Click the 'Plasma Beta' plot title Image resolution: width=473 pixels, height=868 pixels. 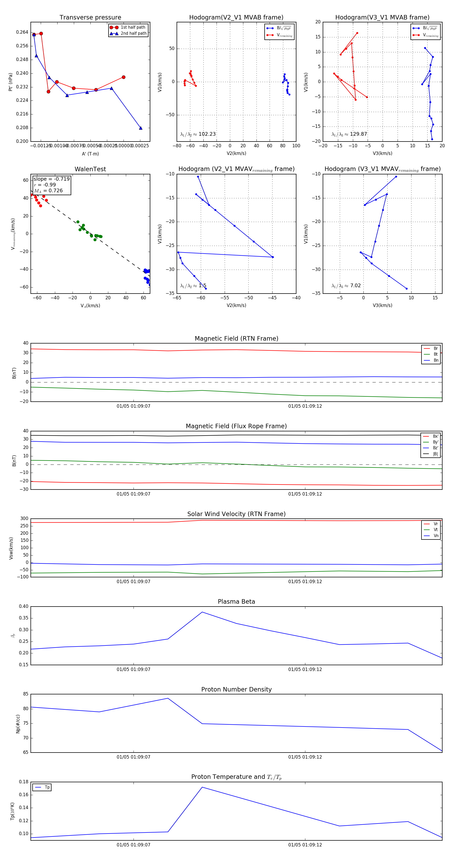tap(236, 602)
